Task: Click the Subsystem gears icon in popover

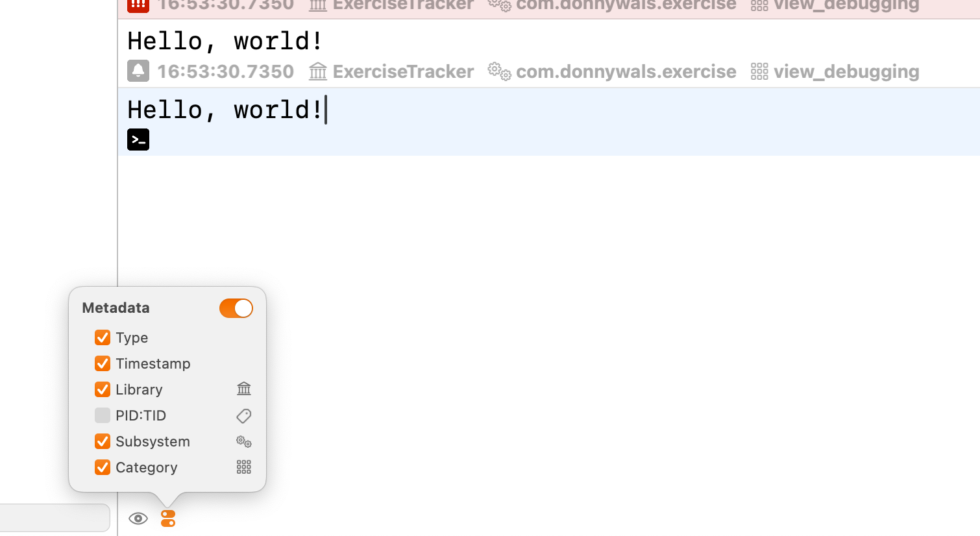Action: 244,441
